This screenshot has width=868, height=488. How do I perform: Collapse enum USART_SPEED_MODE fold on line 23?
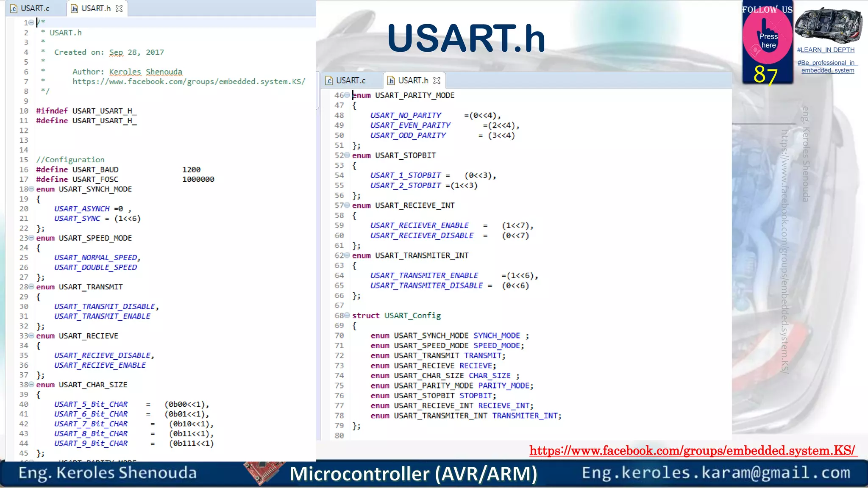pos(31,238)
